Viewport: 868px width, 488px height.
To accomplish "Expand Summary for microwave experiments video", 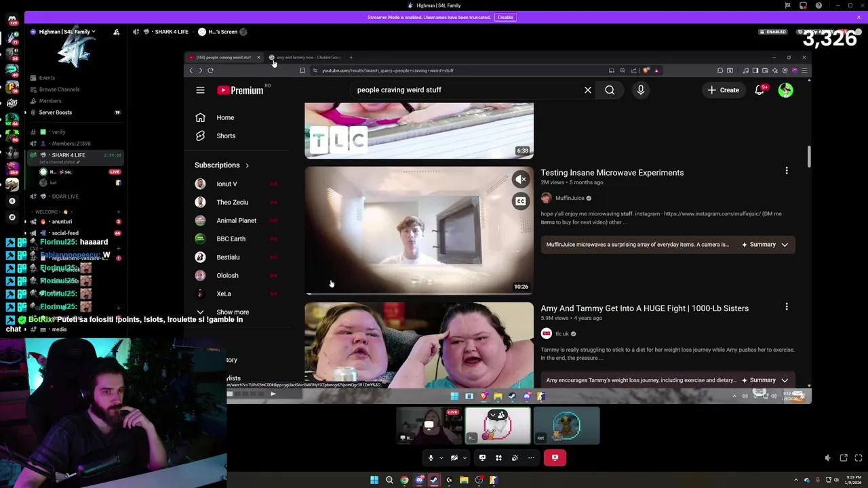I will pyautogui.click(x=765, y=245).
